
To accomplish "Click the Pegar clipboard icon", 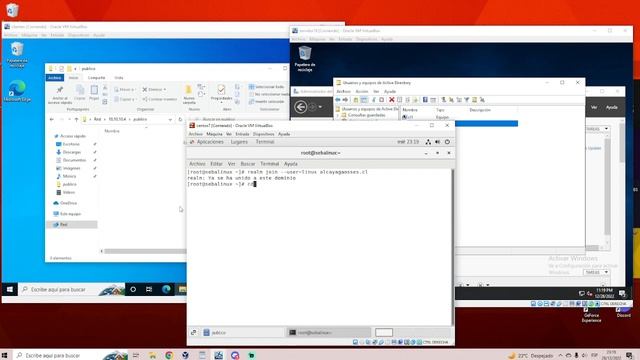I will point(94,90).
